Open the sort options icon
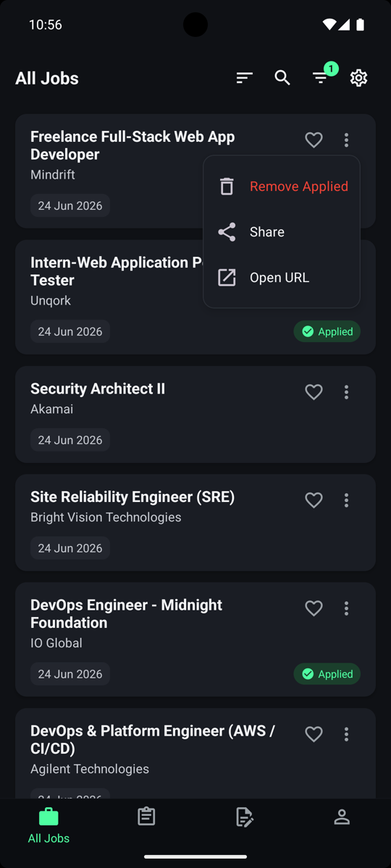391x868 pixels. click(245, 78)
